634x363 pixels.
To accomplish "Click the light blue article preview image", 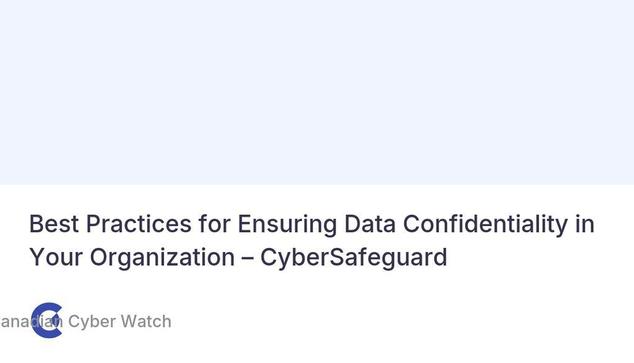I will tap(317, 92).
